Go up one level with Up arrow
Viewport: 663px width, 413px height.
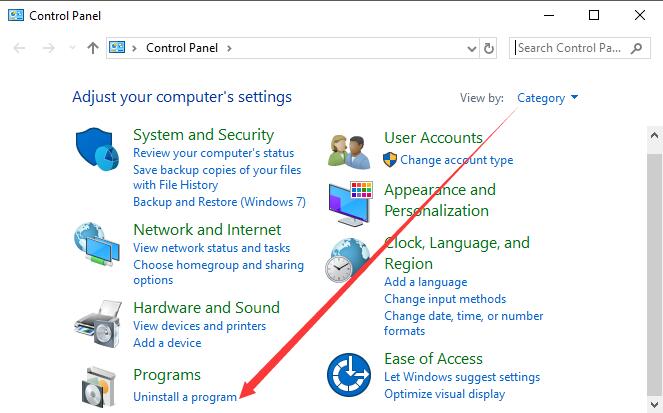pos(93,48)
